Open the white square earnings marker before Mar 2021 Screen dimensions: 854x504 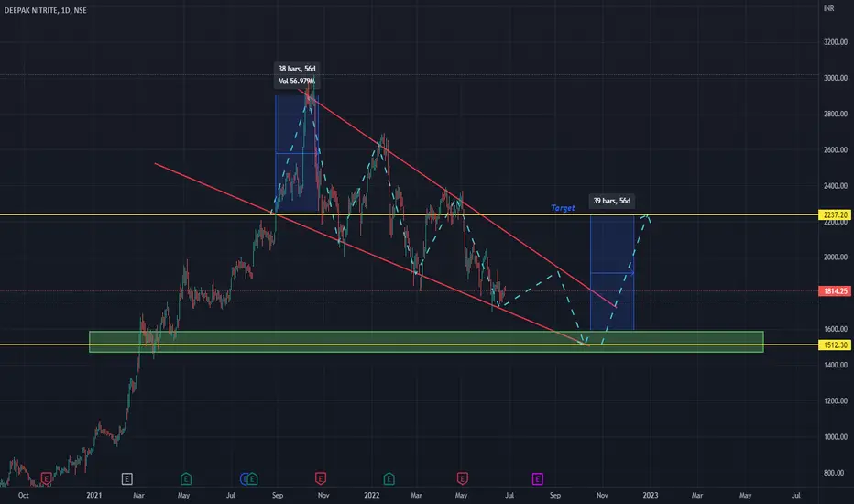[126, 479]
